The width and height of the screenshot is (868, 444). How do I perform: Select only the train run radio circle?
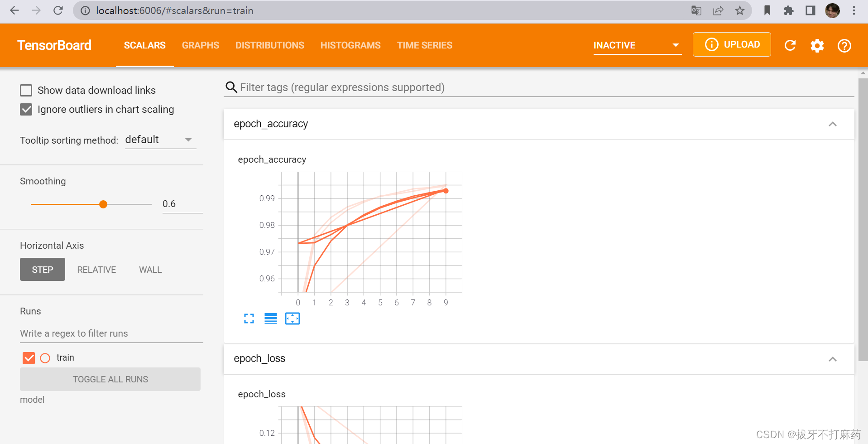tap(45, 358)
